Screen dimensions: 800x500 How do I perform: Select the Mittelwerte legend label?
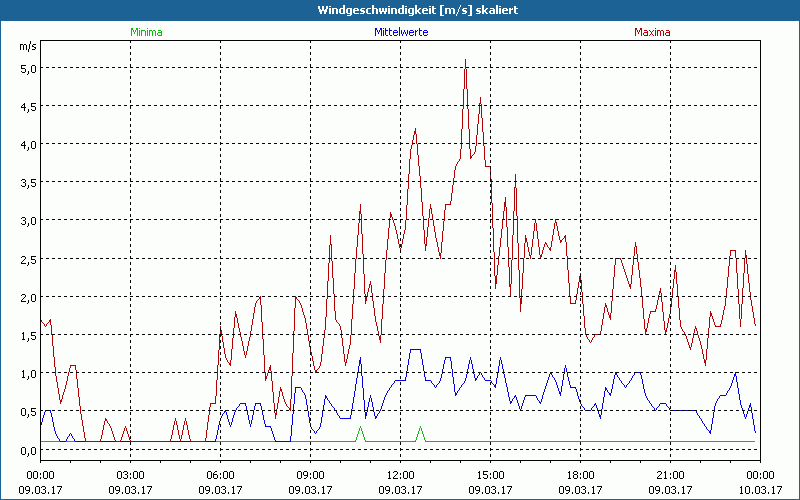pyautogui.click(x=400, y=32)
